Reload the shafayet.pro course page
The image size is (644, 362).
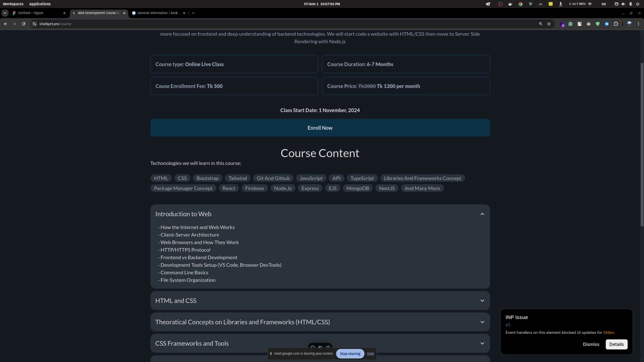pyautogui.click(x=23, y=24)
